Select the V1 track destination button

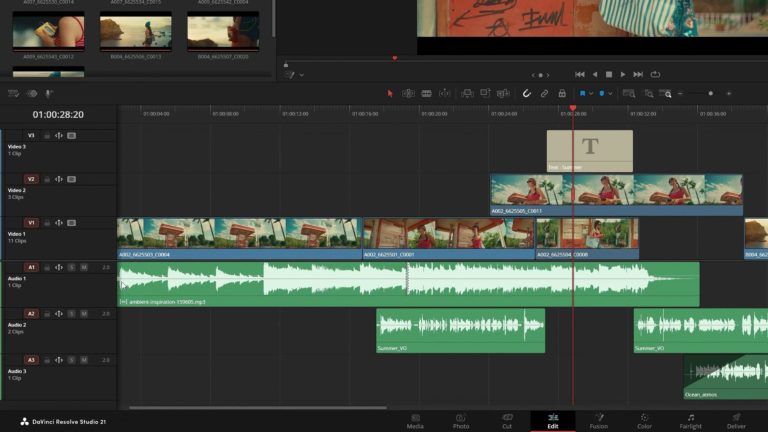point(31,223)
